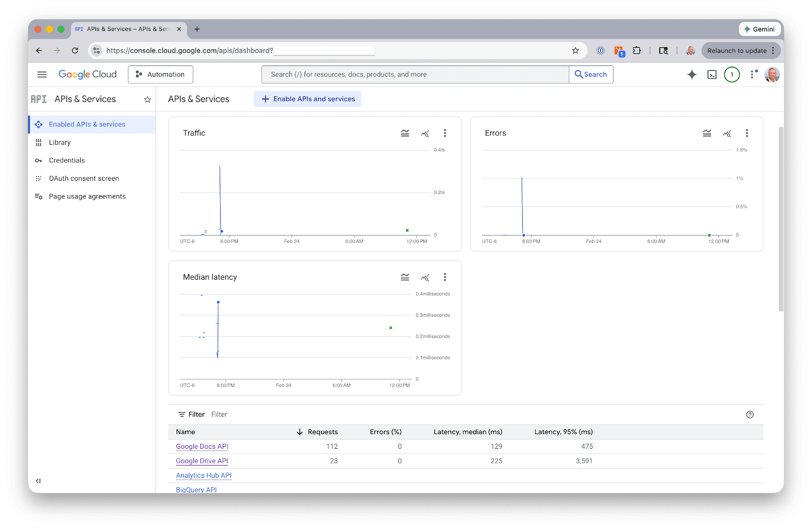
Task: Open your Google account avatar
Action: tap(771, 74)
